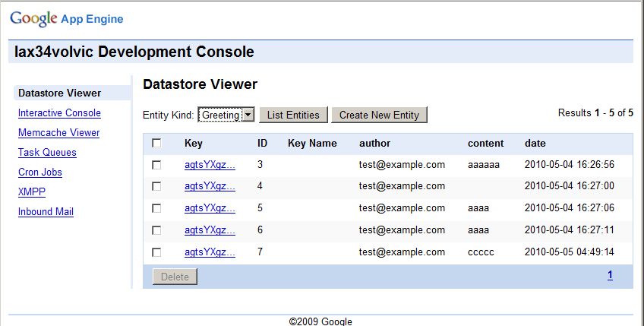Open the XMPP page
The image size is (644, 326).
click(32, 191)
